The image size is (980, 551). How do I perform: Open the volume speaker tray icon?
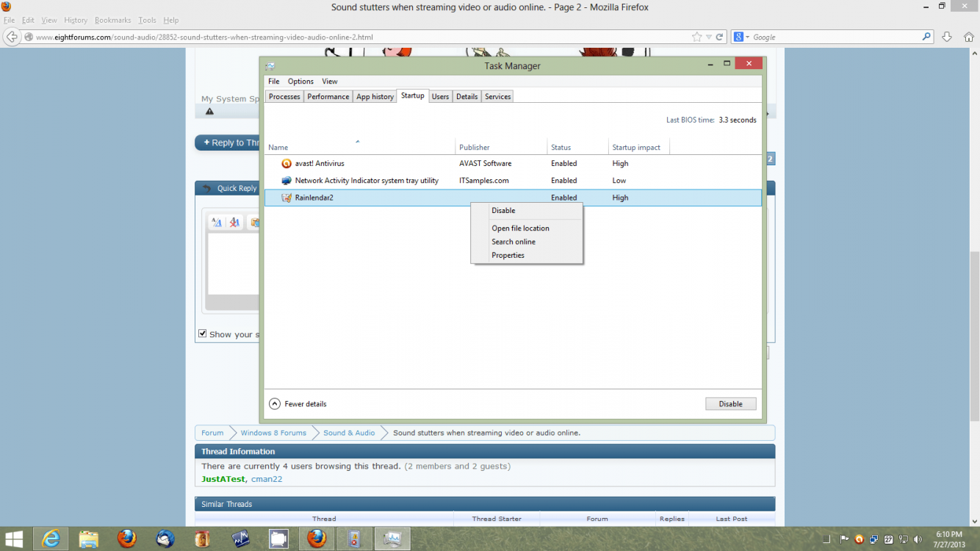tap(918, 539)
